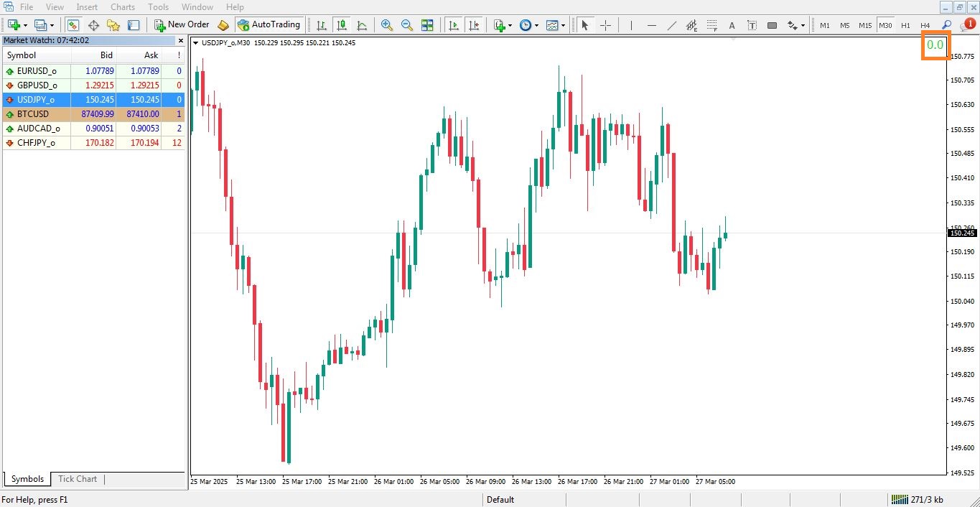Select the CHFJPY_o row
This screenshot has width=980, height=507.
point(93,143)
